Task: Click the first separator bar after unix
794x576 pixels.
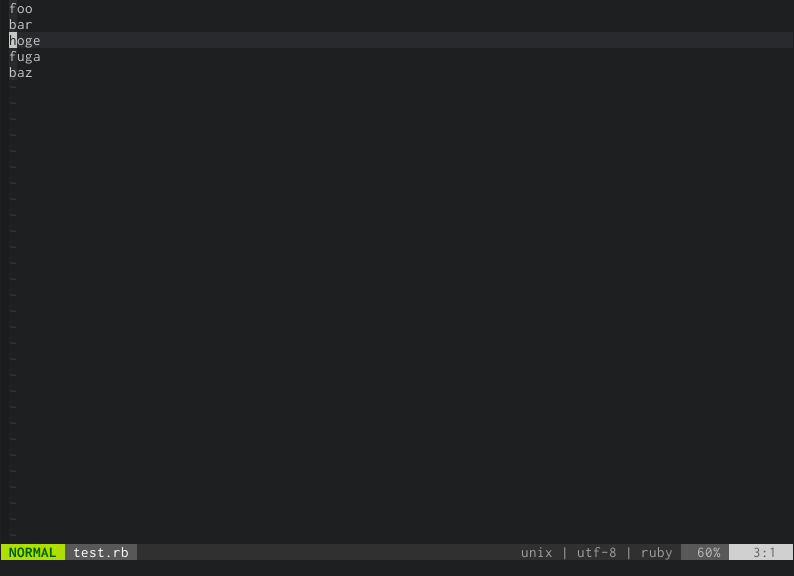Action: click(565, 552)
